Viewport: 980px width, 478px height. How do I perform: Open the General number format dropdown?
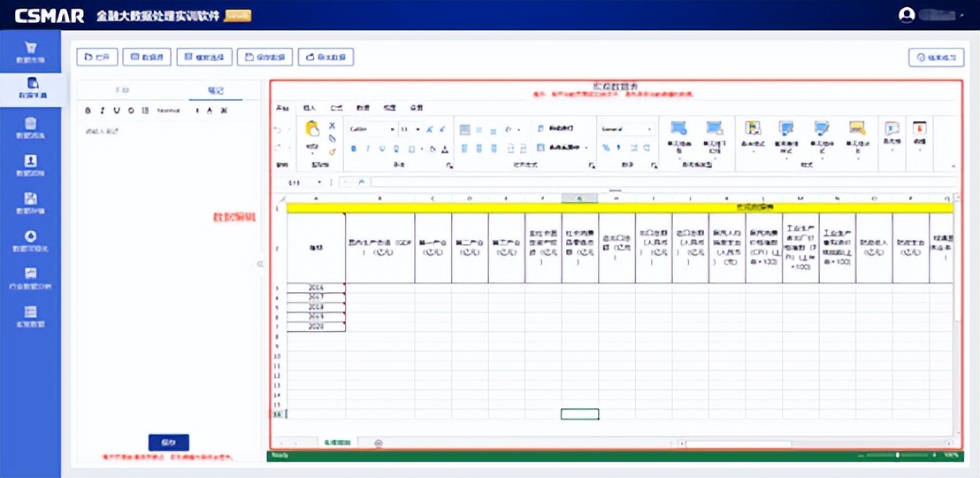(x=626, y=129)
